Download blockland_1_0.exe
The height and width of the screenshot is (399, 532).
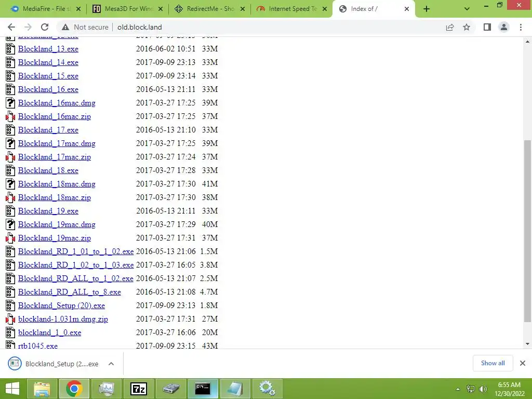[x=49, y=332]
